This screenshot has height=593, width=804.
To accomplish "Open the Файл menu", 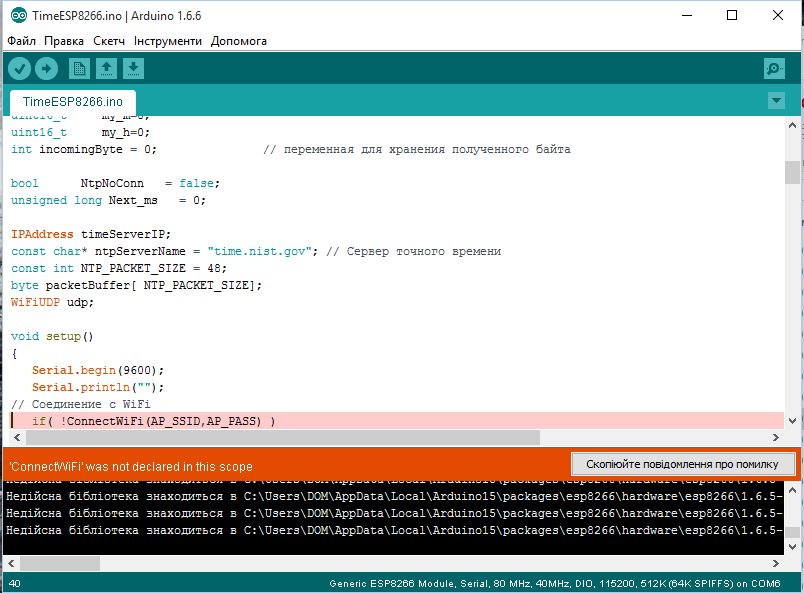I will (x=21, y=41).
